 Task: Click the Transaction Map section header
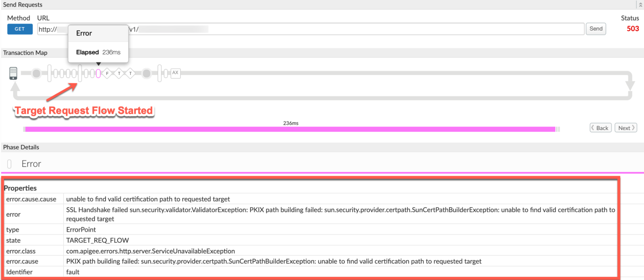click(25, 53)
